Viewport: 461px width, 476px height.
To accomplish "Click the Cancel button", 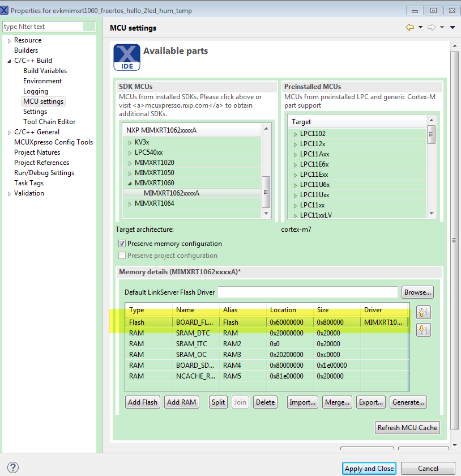I will [428, 469].
